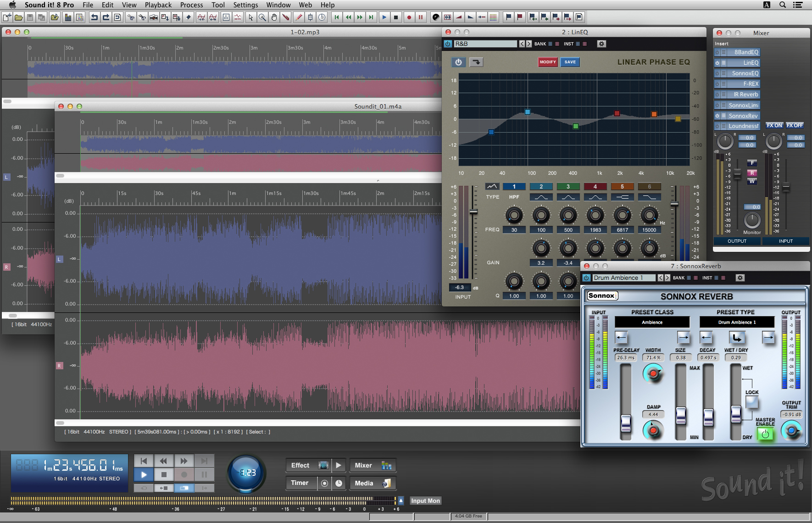Click FX ON in the Mixer
812x523 pixels.
(774, 125)
